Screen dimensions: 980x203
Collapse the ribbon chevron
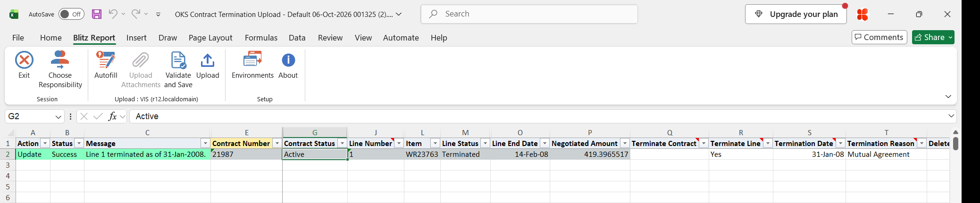tap(948, 97)
